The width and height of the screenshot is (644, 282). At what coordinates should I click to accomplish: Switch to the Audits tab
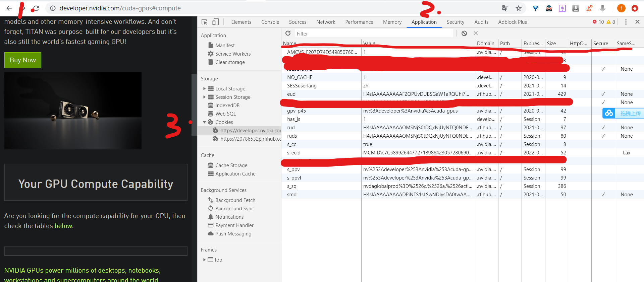[x=481, y=22]
